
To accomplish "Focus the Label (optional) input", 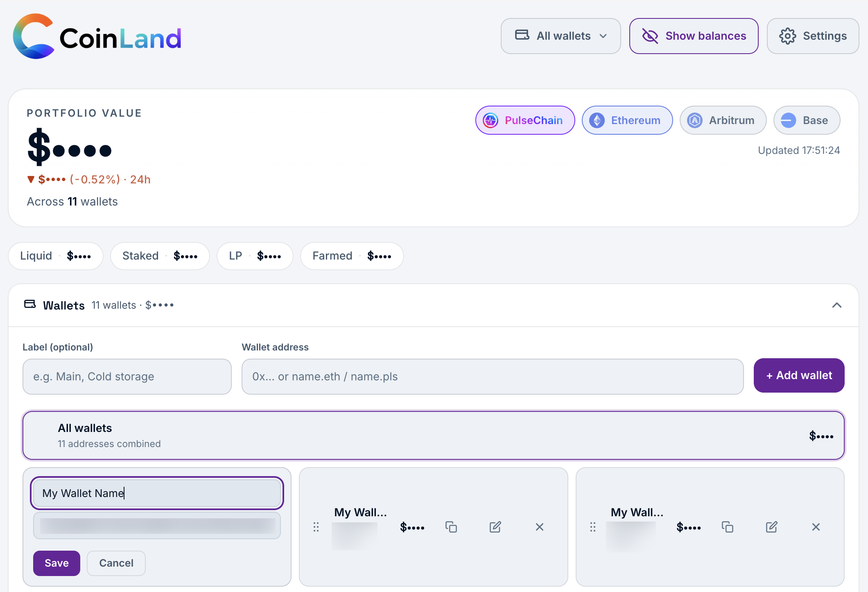I will 127,377.
